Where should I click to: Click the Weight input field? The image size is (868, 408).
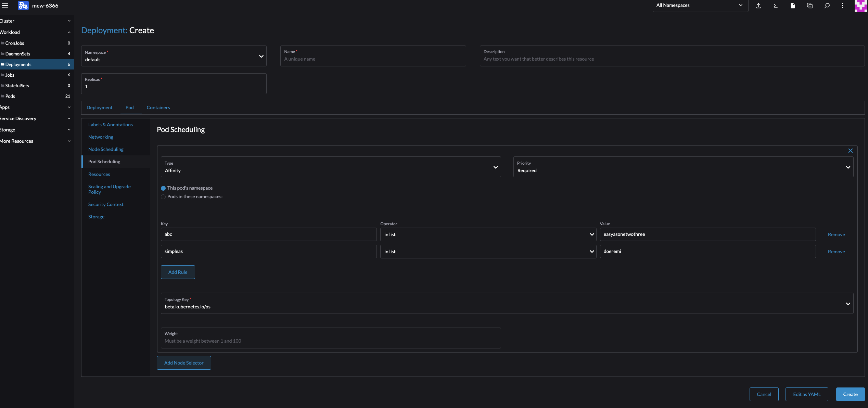pyautogui.click(x=330, y=338)
